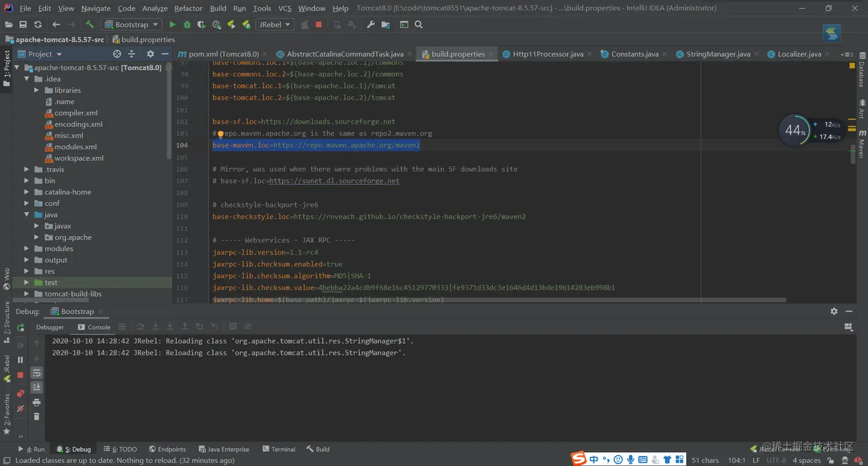Toggle Z-Structure side tool window

pos(6,322)
